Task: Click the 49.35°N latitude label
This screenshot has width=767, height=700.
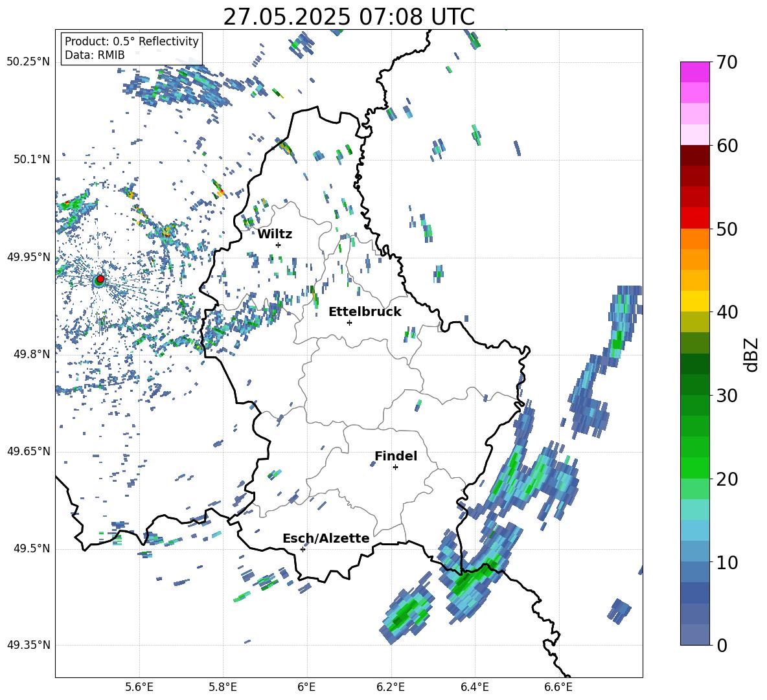Action: click(29, 645)
